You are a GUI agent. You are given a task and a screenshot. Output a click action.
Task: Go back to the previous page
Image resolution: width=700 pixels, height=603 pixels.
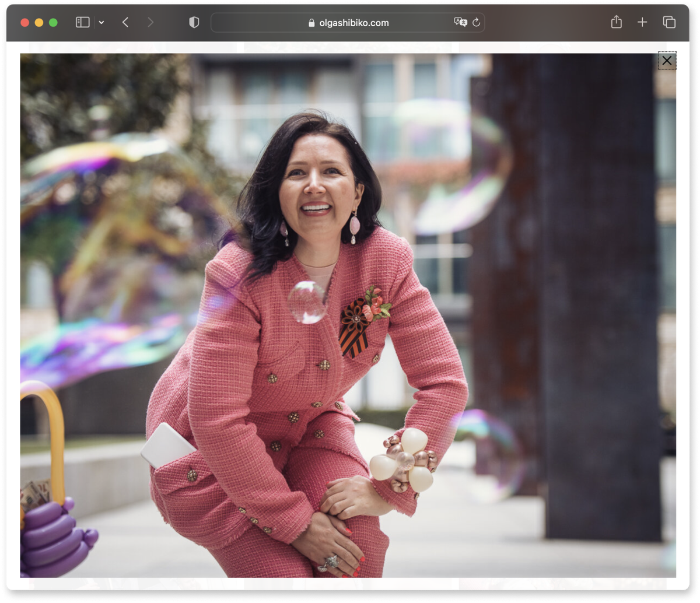click(125, 22)
